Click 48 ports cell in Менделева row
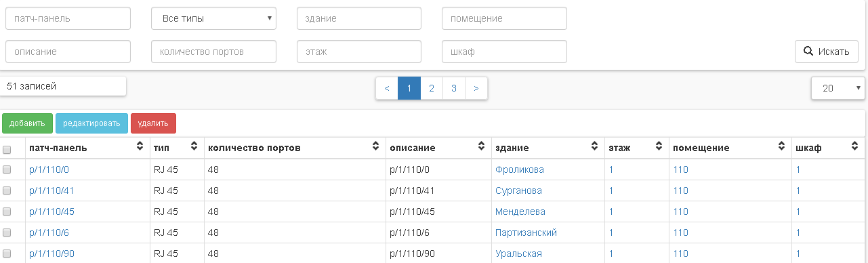The height and width of the screenshot is (263, 868). [x=213, y=211]
